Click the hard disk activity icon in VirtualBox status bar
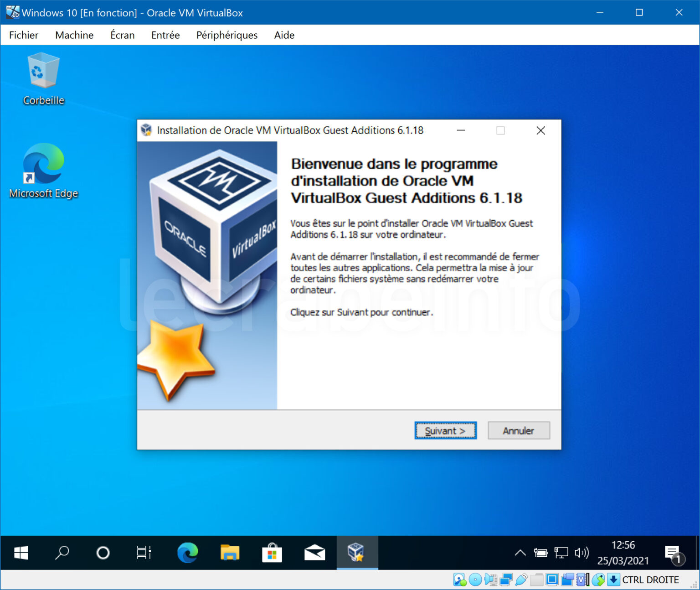 (x=459, y=580)
